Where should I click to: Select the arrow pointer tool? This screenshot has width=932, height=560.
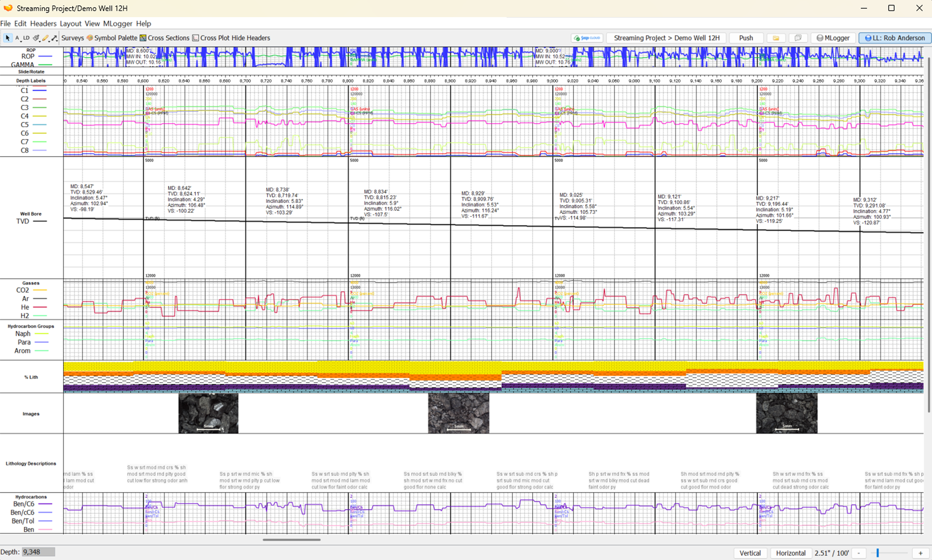7,38
